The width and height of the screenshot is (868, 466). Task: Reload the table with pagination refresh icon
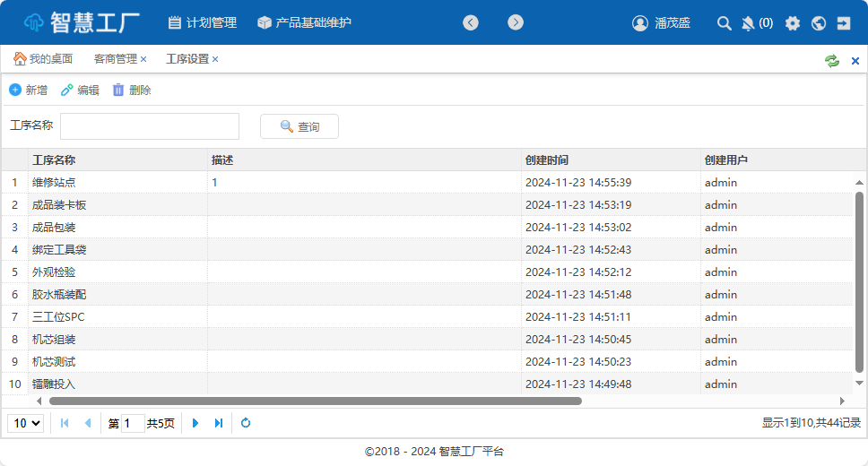click(246, 423)
